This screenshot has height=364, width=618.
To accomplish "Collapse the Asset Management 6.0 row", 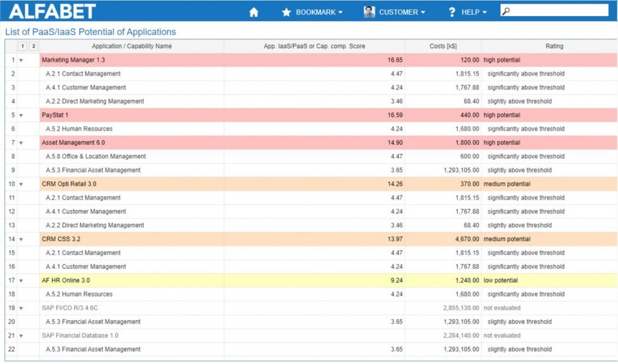I will point(21,143).
